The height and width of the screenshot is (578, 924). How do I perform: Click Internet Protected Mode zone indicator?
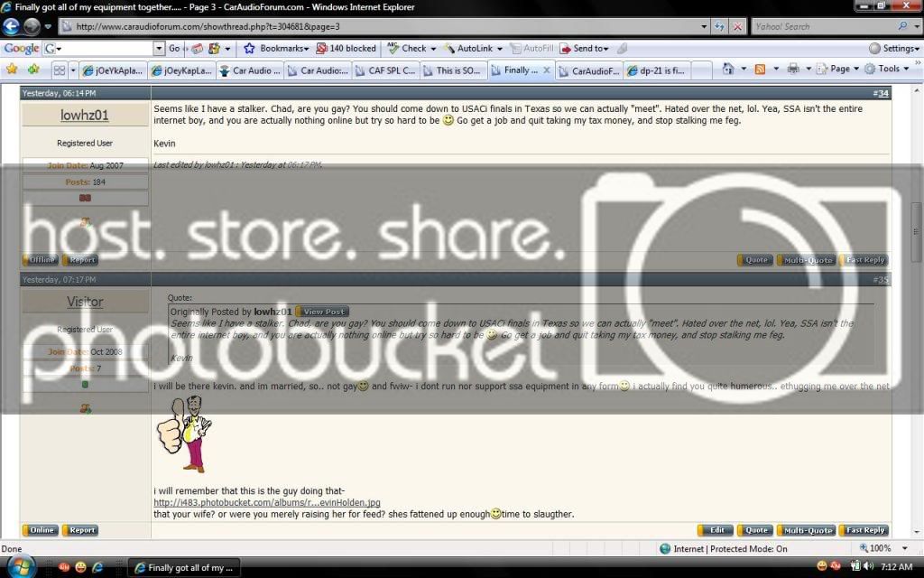click(724, 548)
